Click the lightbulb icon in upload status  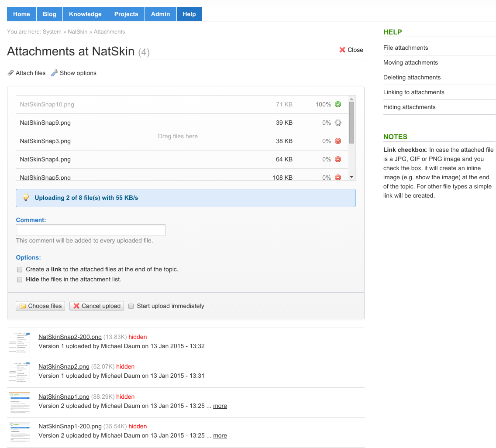[26, 198]
